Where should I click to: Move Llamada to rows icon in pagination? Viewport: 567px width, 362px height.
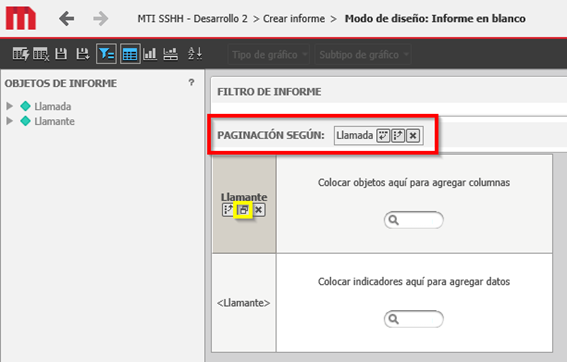tap(383, 136)
